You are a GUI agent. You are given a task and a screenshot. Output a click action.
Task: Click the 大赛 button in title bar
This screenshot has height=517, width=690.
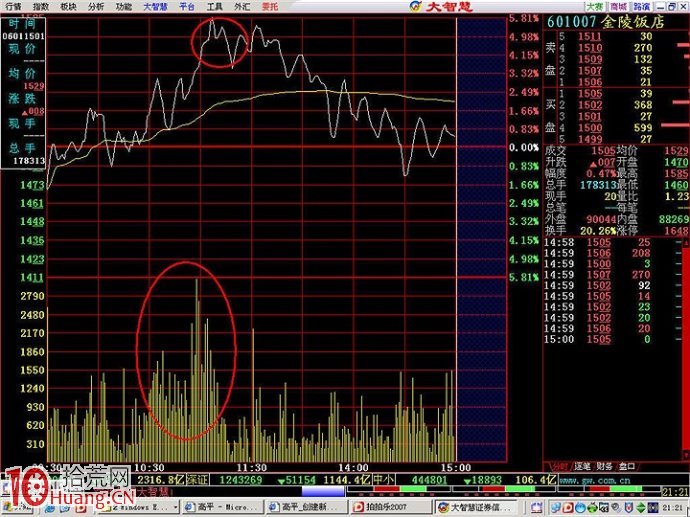coord(595,7)
